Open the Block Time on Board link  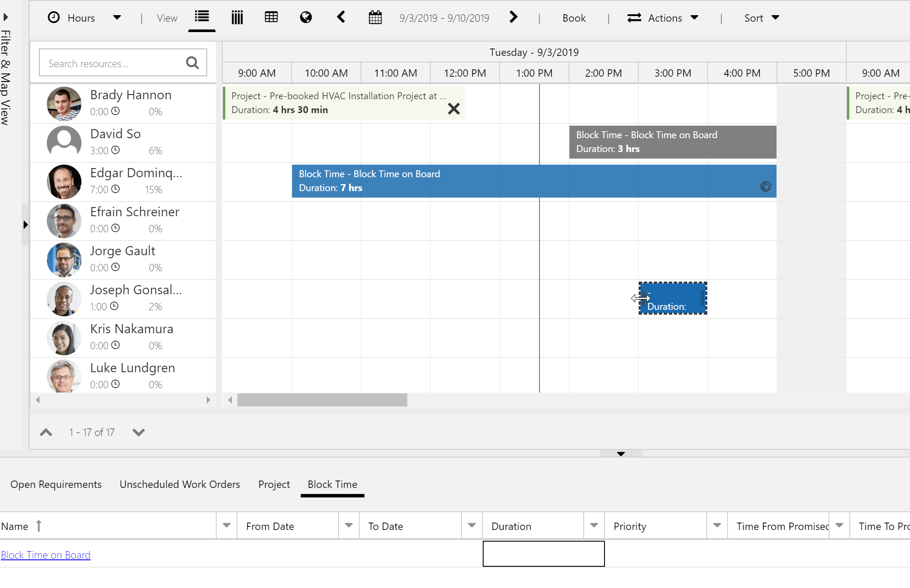click(45, 555)
